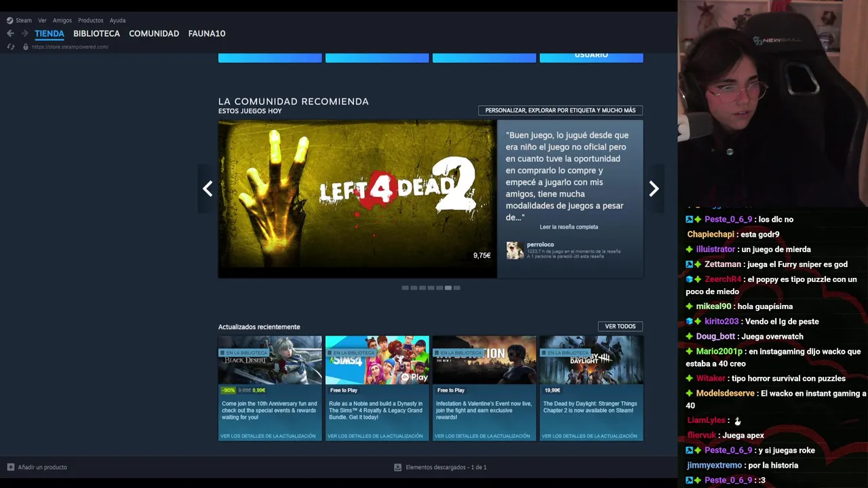Click Personalizar, explorar por etiqueta y mucho más
This screenshot has height=488, width=868.
(560, 110)
